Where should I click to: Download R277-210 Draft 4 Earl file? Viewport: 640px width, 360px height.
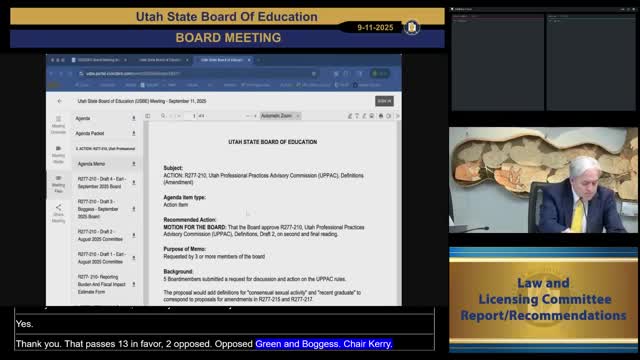(133, 183)
